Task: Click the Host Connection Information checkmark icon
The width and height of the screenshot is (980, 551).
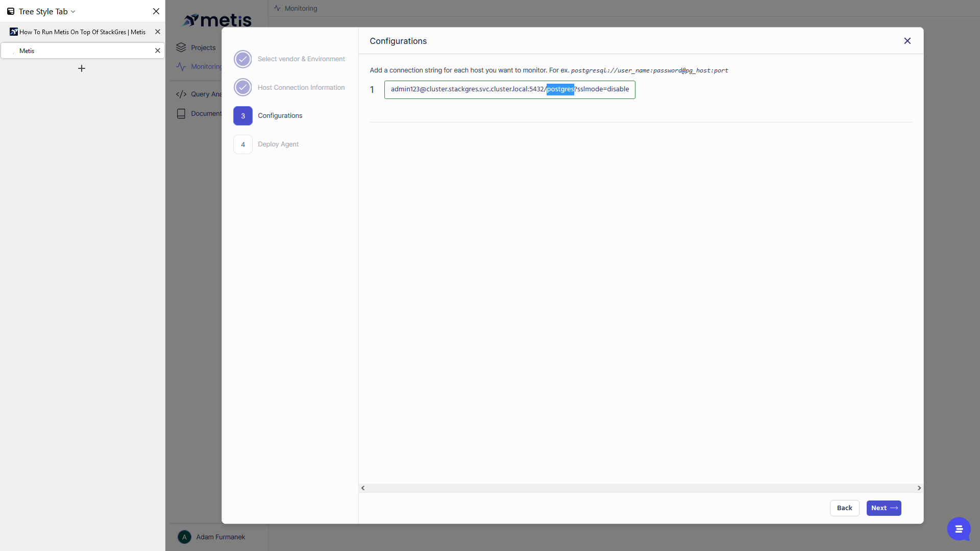Action: coord(243,88)
